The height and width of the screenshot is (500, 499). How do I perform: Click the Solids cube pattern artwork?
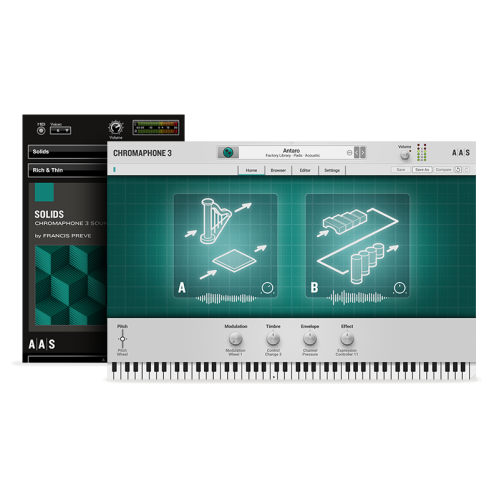(x=71, y=285)
